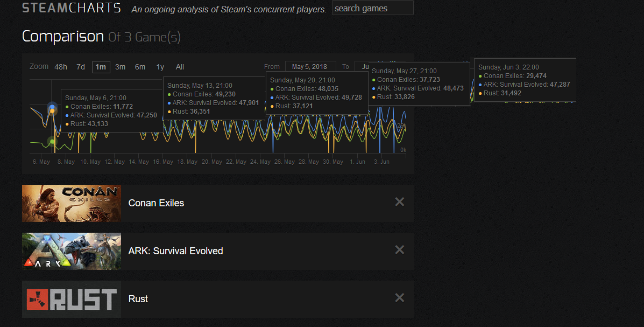Screen dimensions: 644x327
Task: Open the Rust game link
Action: point(138,299)
